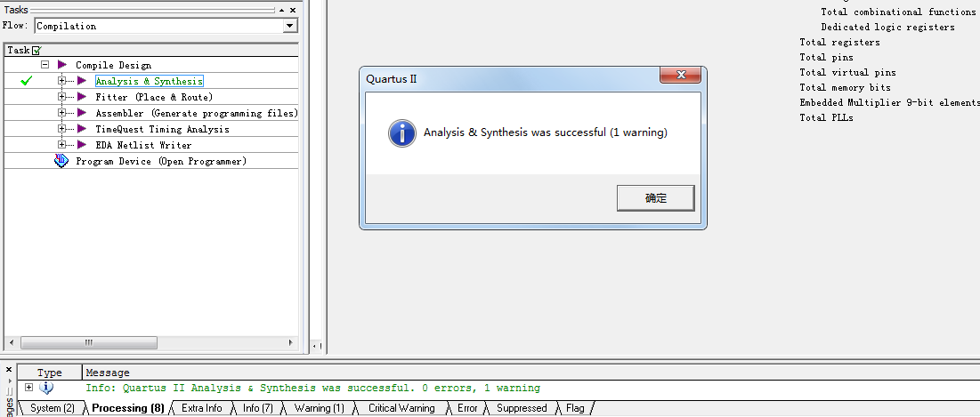Click the purple play arrow beside Compile Design
This screenshot has width=980, height=417.
(x=62, y=65)
